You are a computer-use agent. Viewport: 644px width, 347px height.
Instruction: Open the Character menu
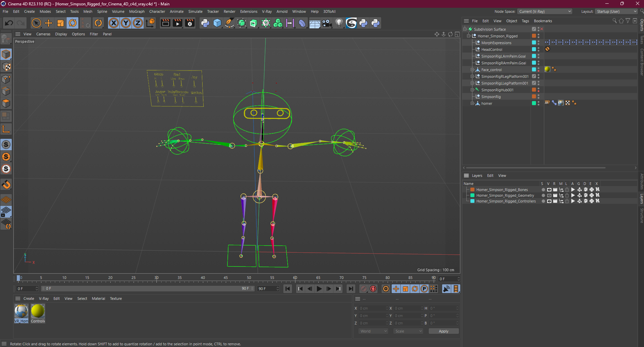[157, 11]
